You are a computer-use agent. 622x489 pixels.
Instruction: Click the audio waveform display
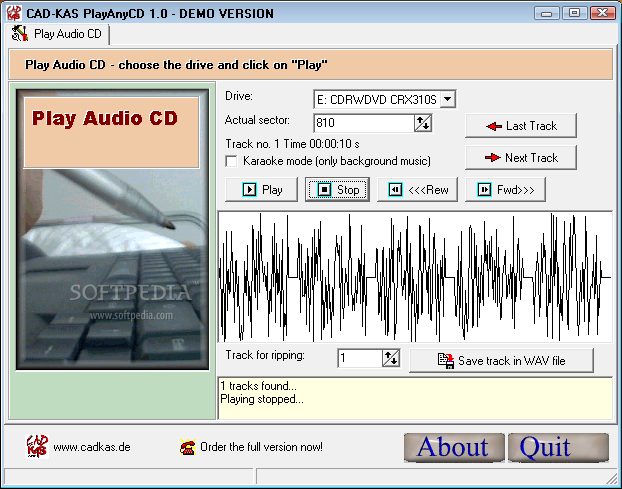[415, 277]
